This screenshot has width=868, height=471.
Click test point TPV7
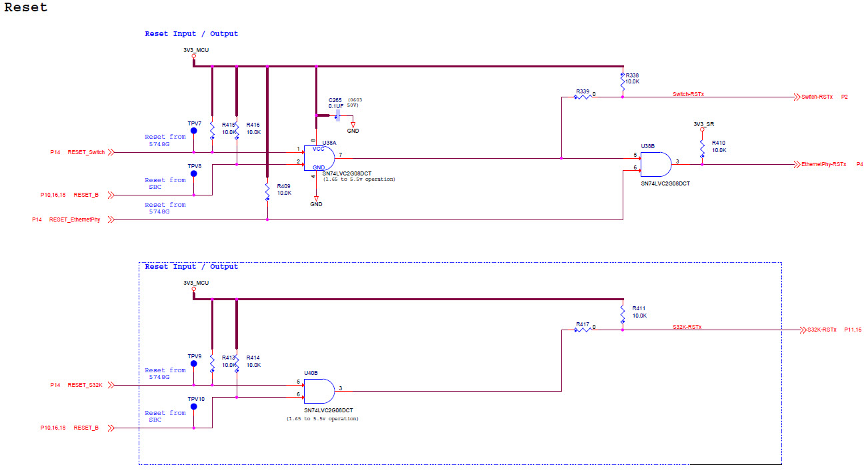tap(193, 132)
